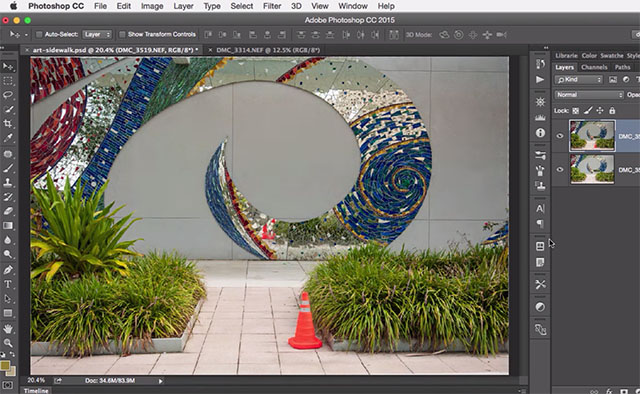
Task: Open the Filter menu
Action: pyautogui.click(x=272, y=6)
